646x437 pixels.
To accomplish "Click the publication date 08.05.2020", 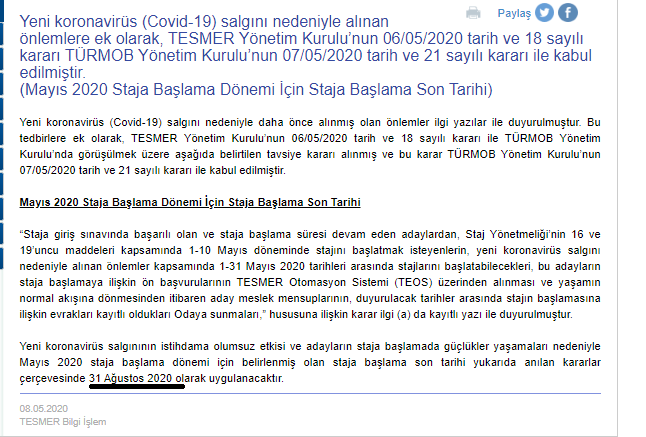I will pos(42,410).
